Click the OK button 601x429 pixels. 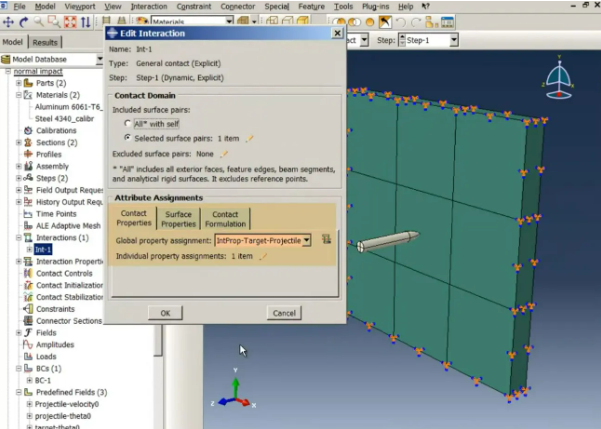click(165, 313)
